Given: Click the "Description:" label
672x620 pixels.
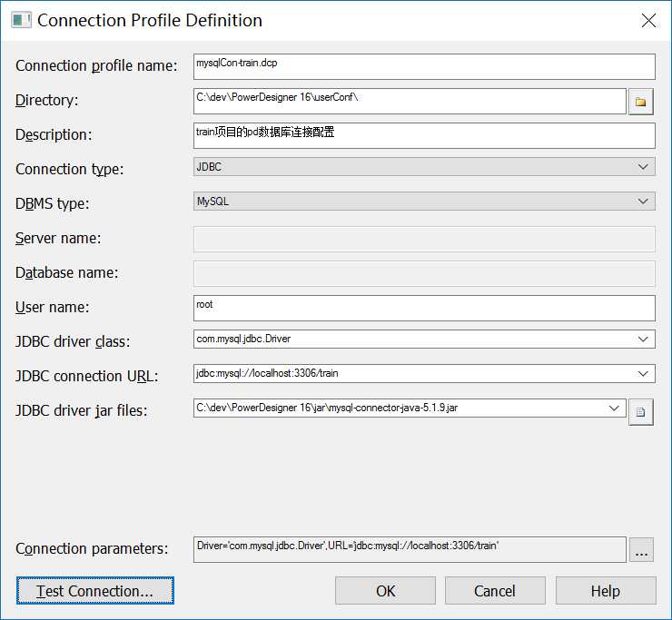Looking at the screenshot, I should (54, 134).
